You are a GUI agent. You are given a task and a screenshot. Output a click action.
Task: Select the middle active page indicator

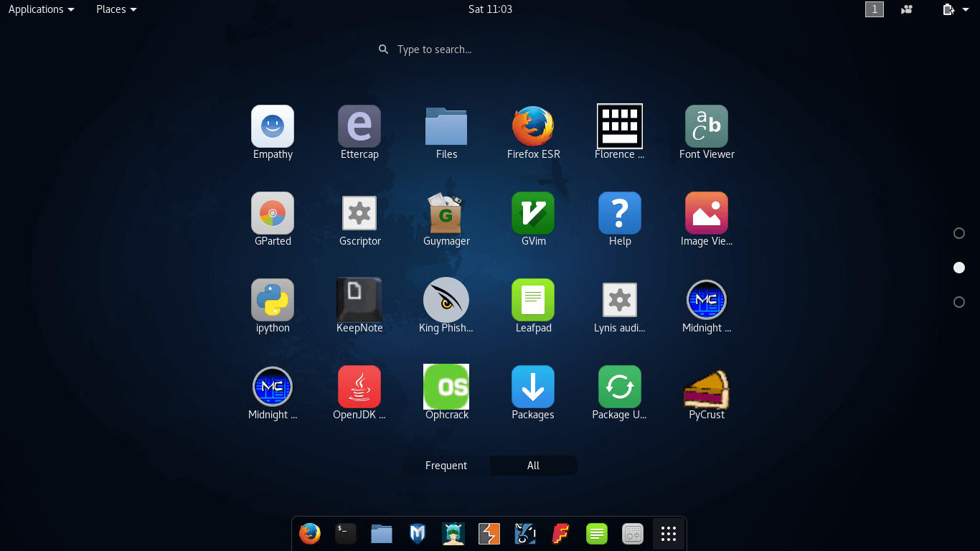tap(959, 268)
